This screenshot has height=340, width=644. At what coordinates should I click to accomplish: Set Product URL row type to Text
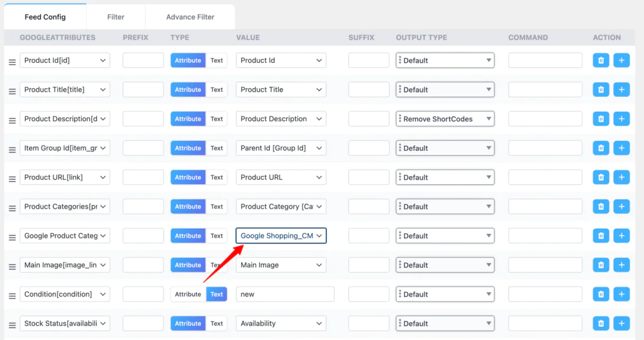(216, 177)
